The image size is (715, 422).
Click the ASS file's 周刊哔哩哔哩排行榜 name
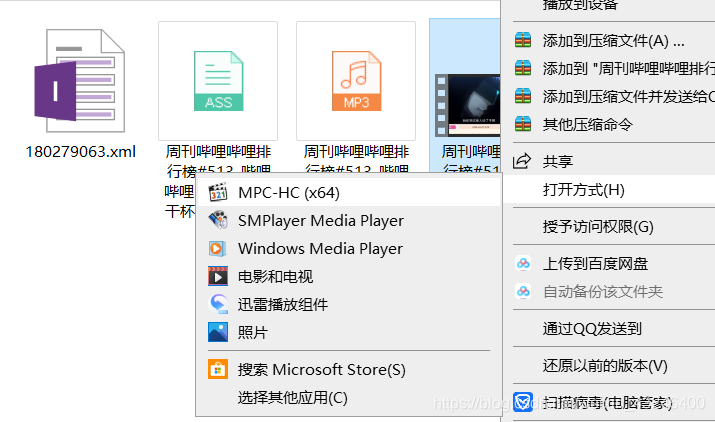click(218, 161)
